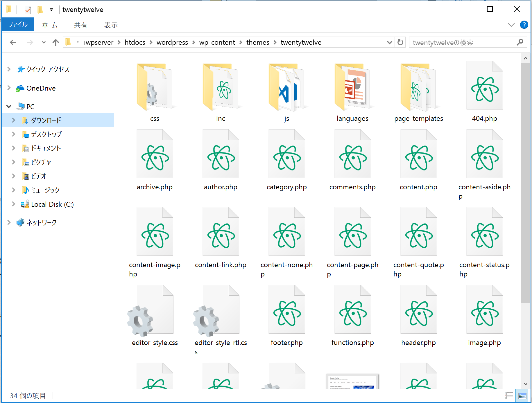Screen dimensions: 532x403
Task: Expand the ribbon with the chevron
Action: 511,25
